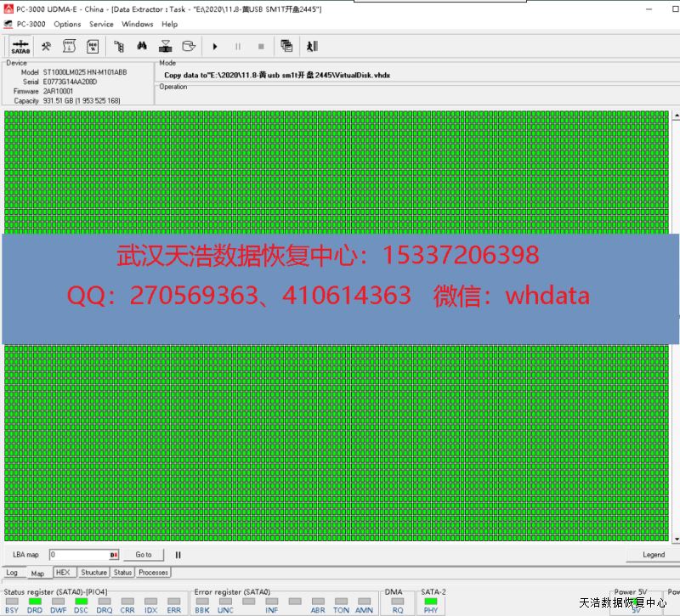Click the exit running-man toolbar icon

click(x=311, y=47)
